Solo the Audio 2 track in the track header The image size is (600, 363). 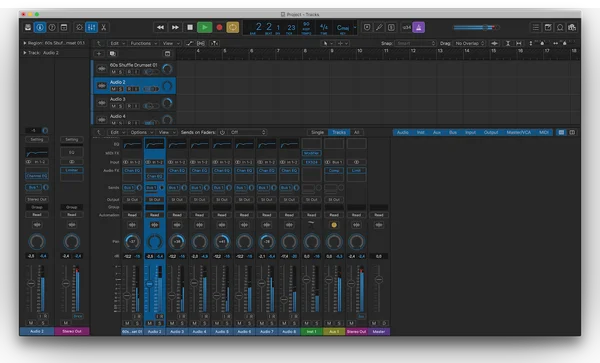point(120,89)
